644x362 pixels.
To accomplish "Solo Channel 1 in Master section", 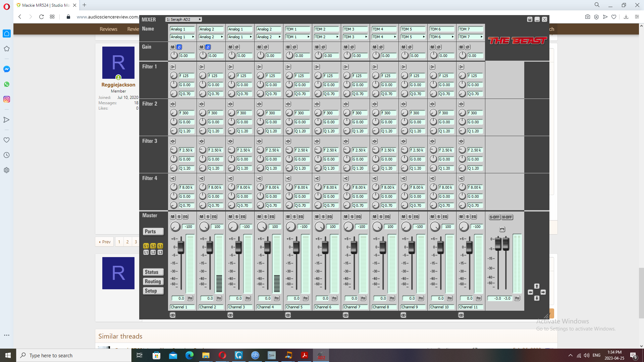I will pos(179,217).
